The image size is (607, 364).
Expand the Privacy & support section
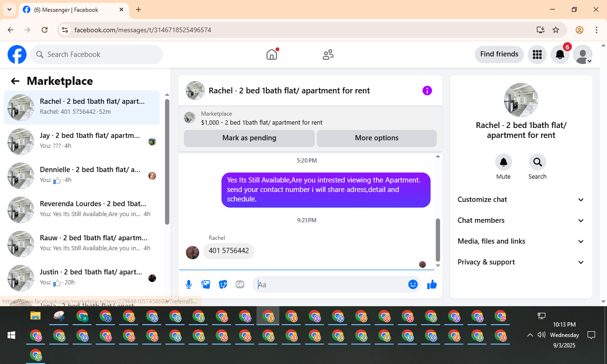(521, 262)
